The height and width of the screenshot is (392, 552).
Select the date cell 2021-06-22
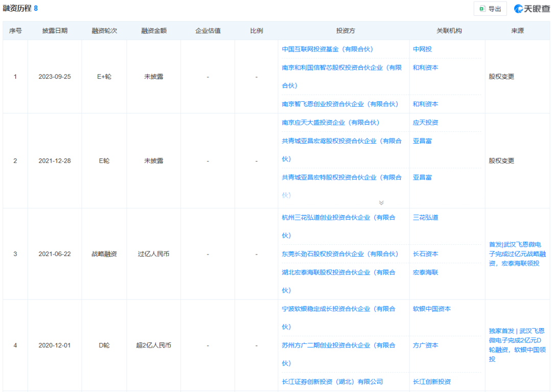pos(55,254)
